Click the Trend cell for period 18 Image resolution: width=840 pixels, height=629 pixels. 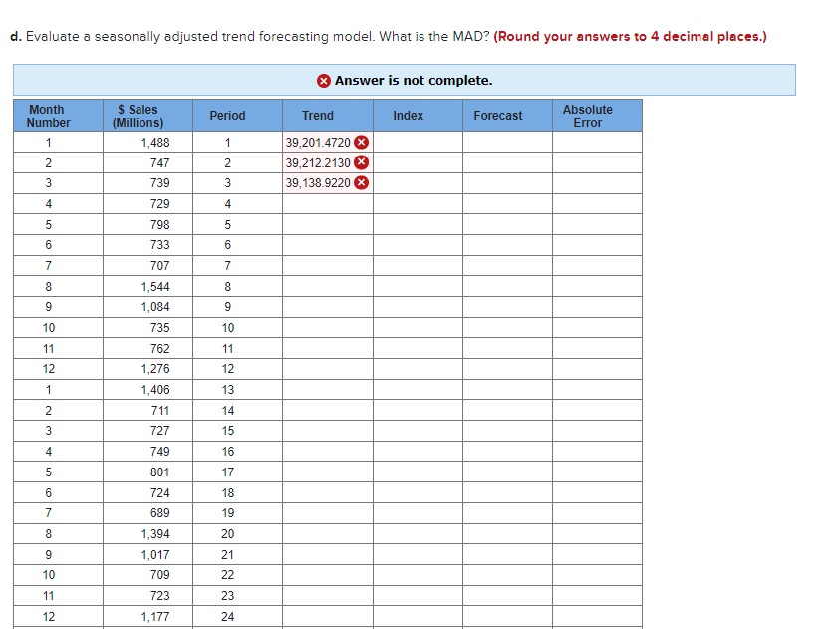click(328, 492)
